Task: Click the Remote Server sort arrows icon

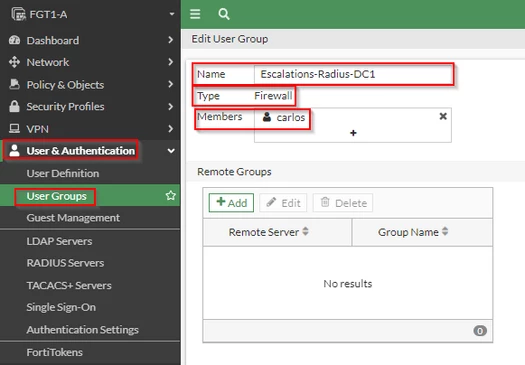Action: pyautogui.click(x=305, y=231)
